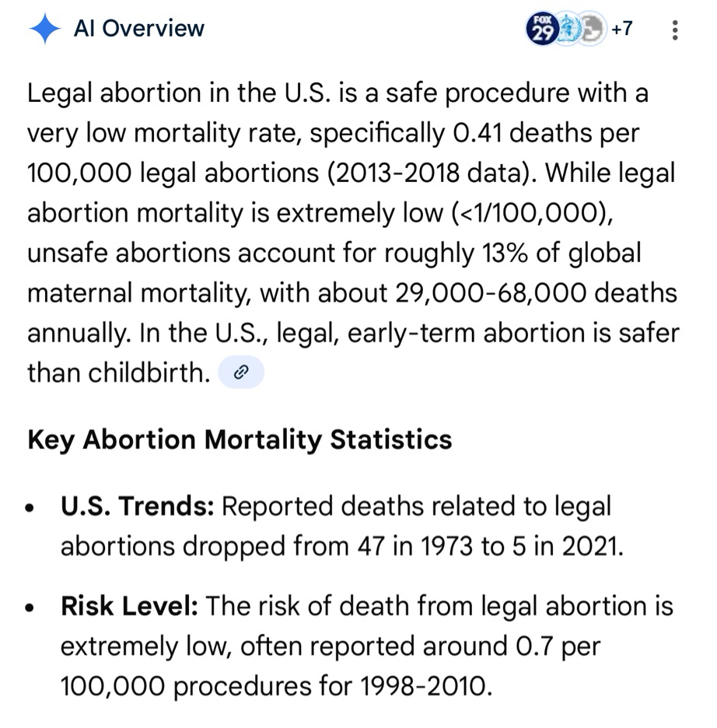This screenshot has width=717, height=728.
Task: Select the "Risk Level:" bold label
Action: pyautogui.click(x=130, y=607)
